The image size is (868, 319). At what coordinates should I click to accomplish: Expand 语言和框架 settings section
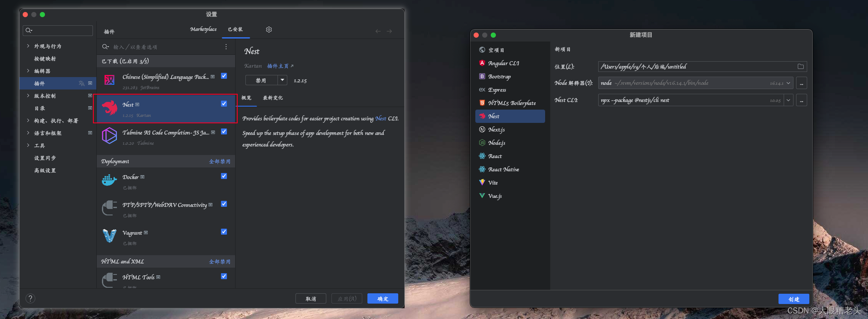pos(28,133)
